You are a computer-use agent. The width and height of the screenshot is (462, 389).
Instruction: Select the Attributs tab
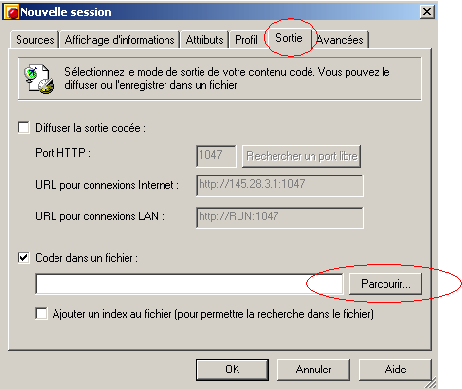pyautogui.click(x=204, y=40)
